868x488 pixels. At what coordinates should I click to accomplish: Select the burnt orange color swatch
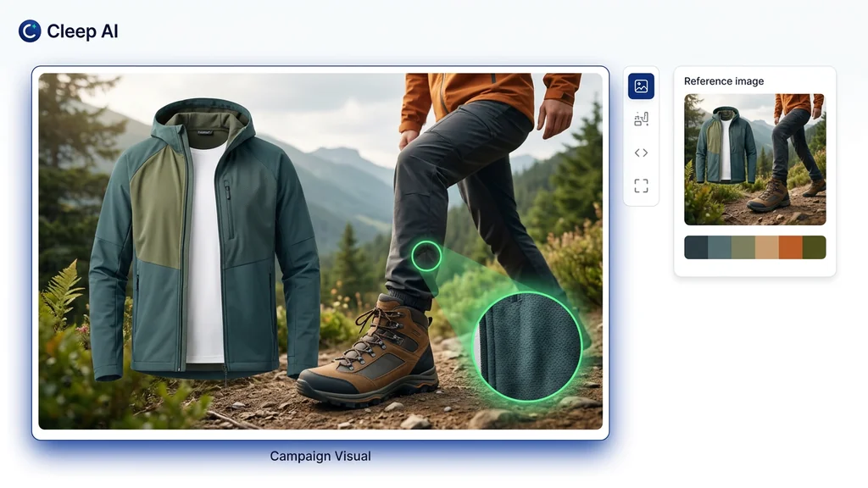tap(791, 247)
